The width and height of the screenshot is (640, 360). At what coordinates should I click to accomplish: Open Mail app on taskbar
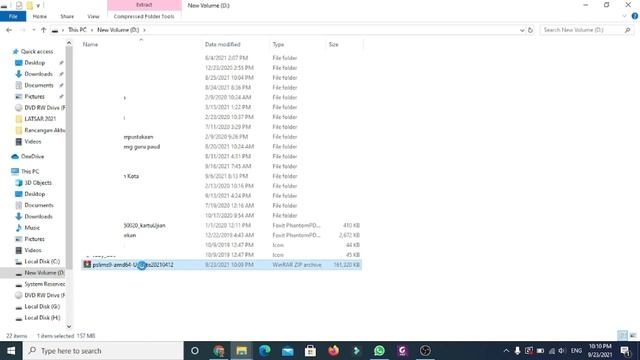[x=287, y=351]
